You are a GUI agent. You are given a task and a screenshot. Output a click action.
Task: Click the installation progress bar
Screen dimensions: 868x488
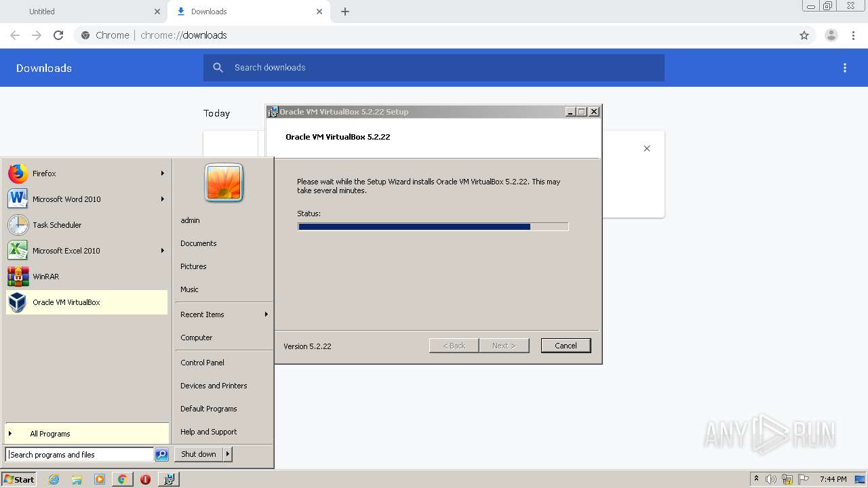tap(433, 226)
